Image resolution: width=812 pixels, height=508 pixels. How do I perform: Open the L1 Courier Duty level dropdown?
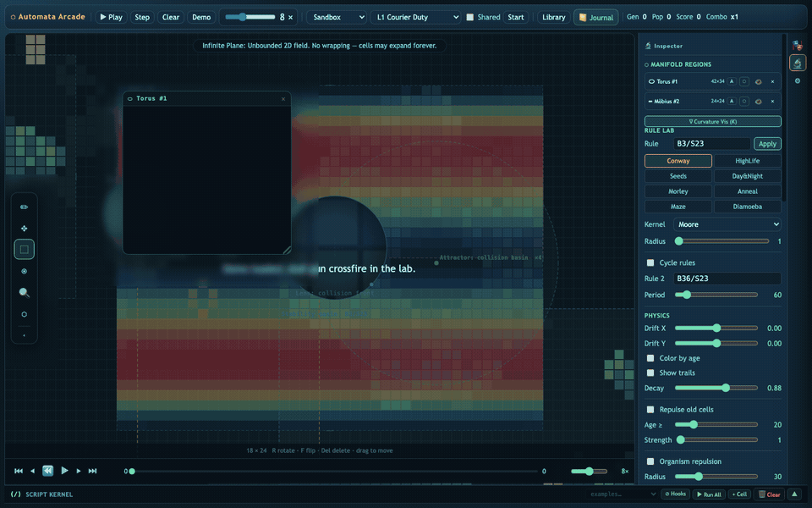click(415, 17)
